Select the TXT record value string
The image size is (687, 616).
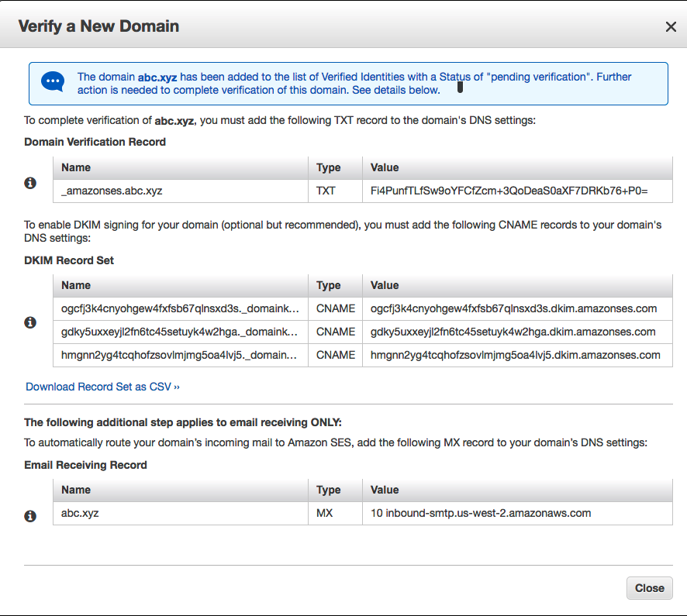click(509, 191)
